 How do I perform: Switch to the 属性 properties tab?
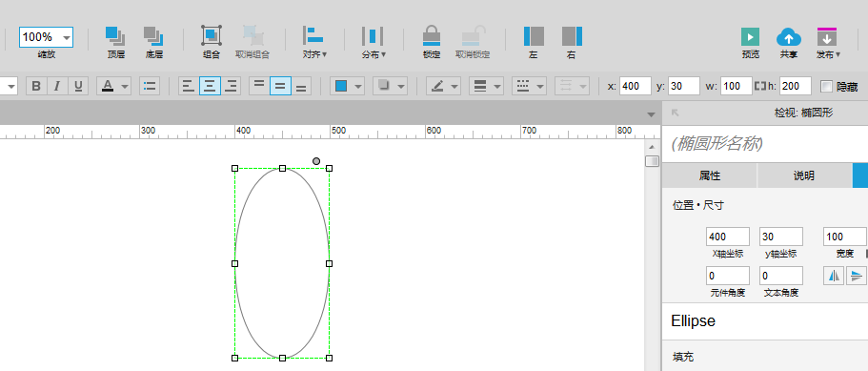(710, 175)
